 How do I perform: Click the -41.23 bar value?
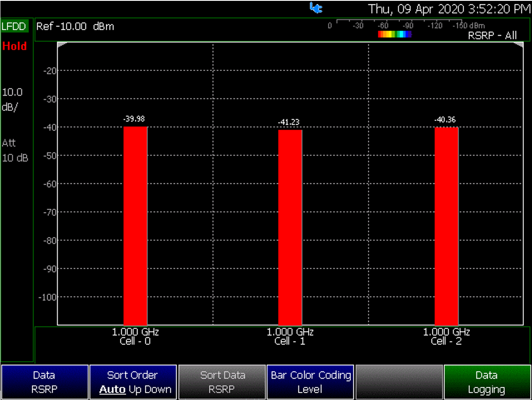pyautogui.click(x=289, y=122)
